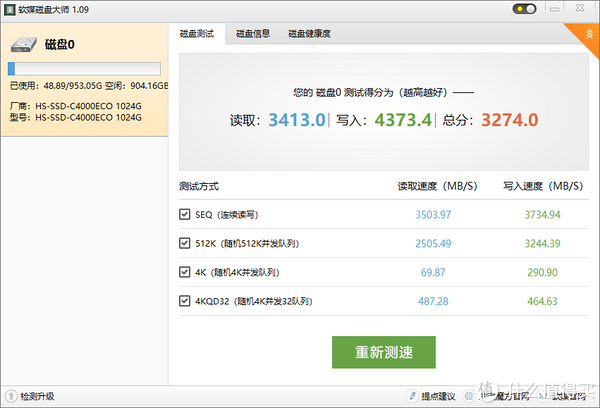600x408 pixels.
Task: Click 4K read speed 69.87
Action: pyautogui.click(x=433, y=273)
